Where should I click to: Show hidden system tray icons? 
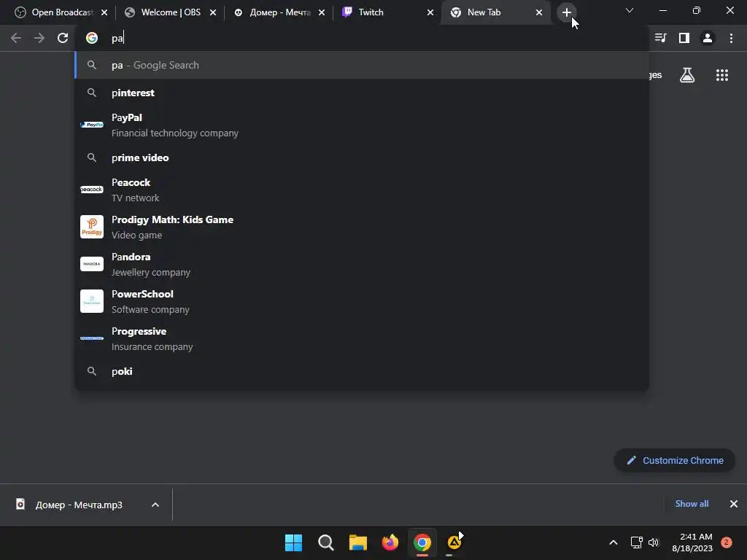(613, 542)
